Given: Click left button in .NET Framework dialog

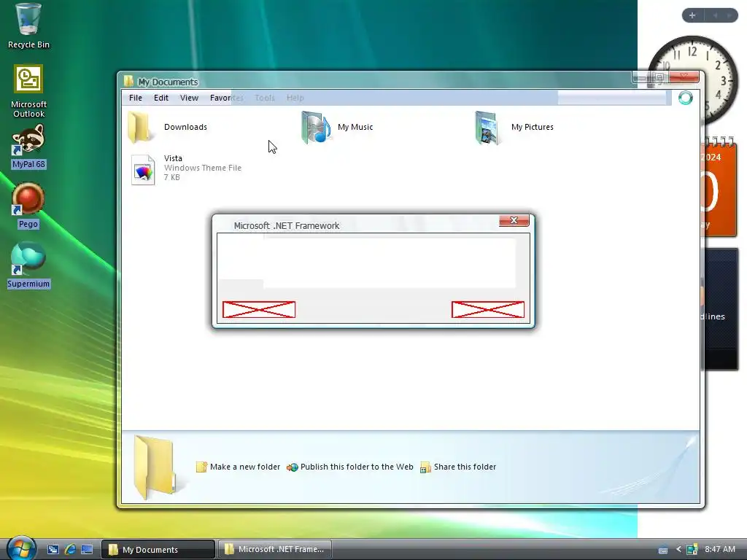Looking at the screenshot, I should coord(259,309).
